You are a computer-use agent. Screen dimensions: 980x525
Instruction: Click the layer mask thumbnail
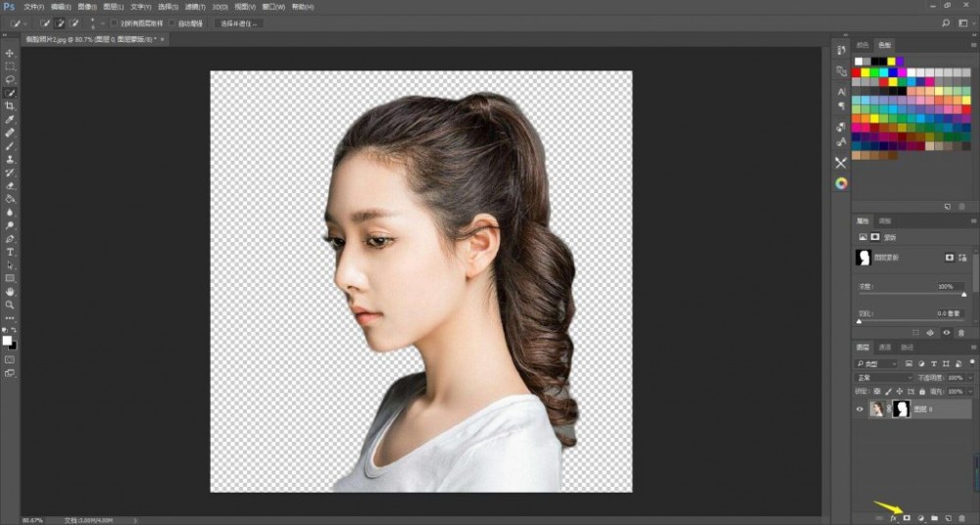tap(902, 408)
